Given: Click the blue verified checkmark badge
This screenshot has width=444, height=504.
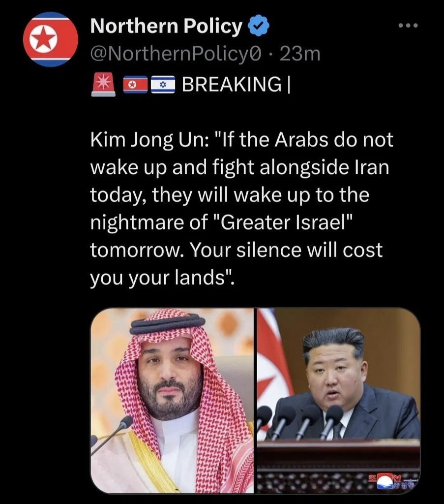Looking at the screenshot, I should [x=259, y=26].
